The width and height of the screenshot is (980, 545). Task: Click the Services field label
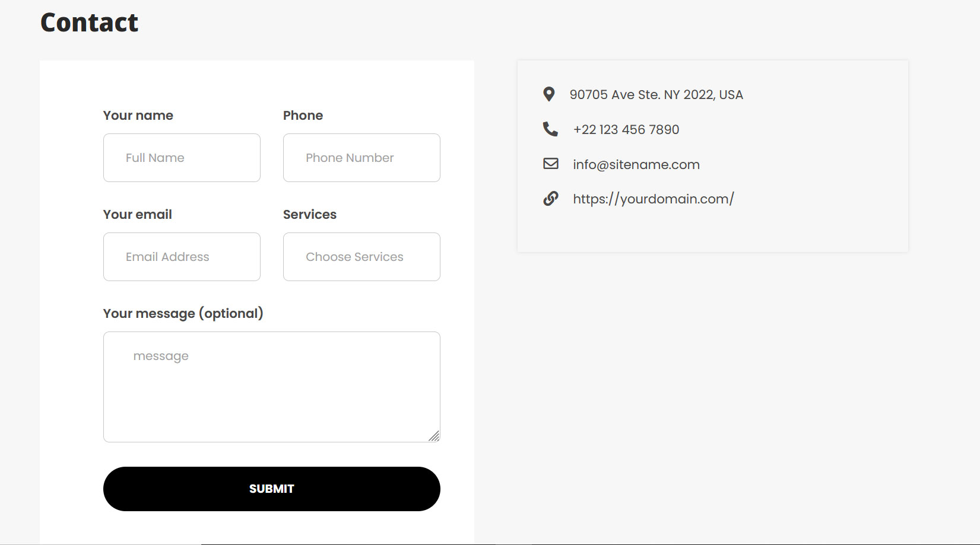coord(310,214)
